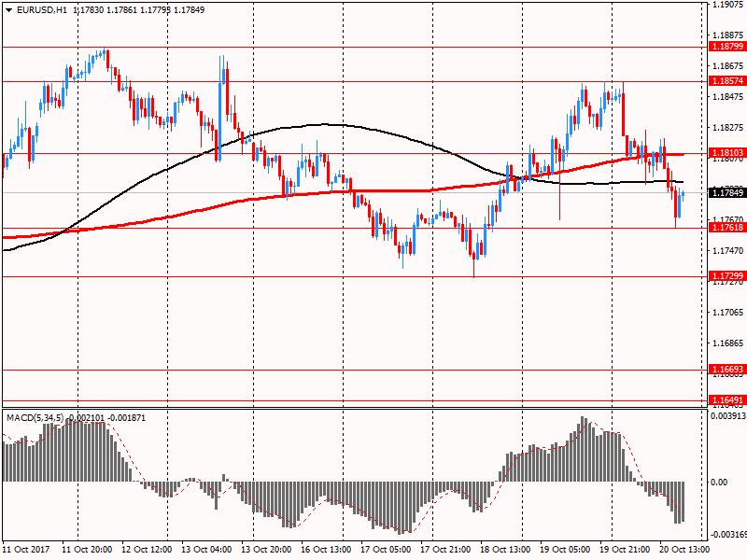Select the 1.18103 price level label
The width and height of the screenshot is (747, 560).
click(x=727, y=153)
